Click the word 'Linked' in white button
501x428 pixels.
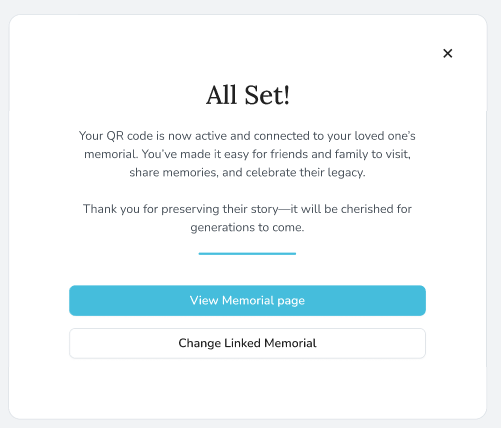pos(242,343)
